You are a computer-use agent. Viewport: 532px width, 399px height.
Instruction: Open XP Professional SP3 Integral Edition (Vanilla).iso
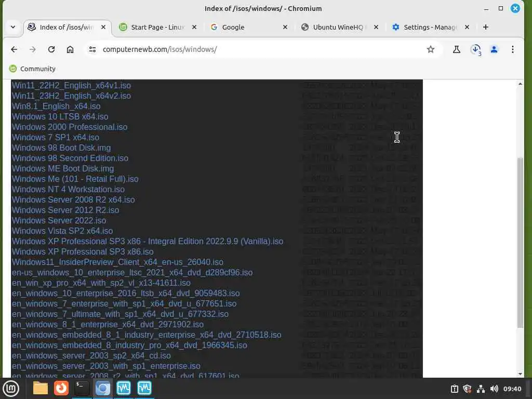148,242
